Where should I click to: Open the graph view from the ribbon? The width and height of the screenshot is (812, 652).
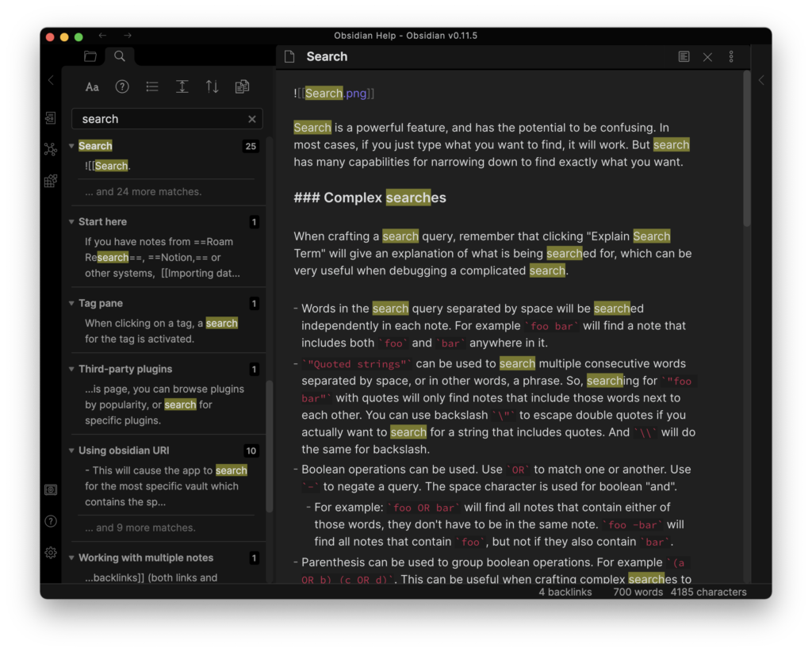(51, 149)
